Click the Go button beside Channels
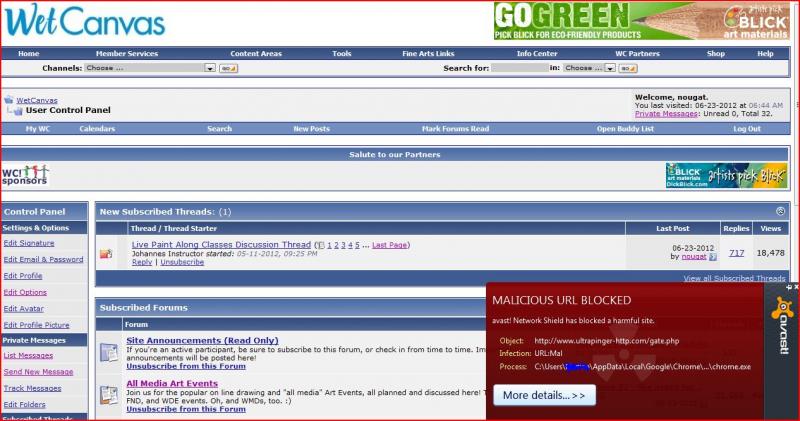 pos(228,68)
